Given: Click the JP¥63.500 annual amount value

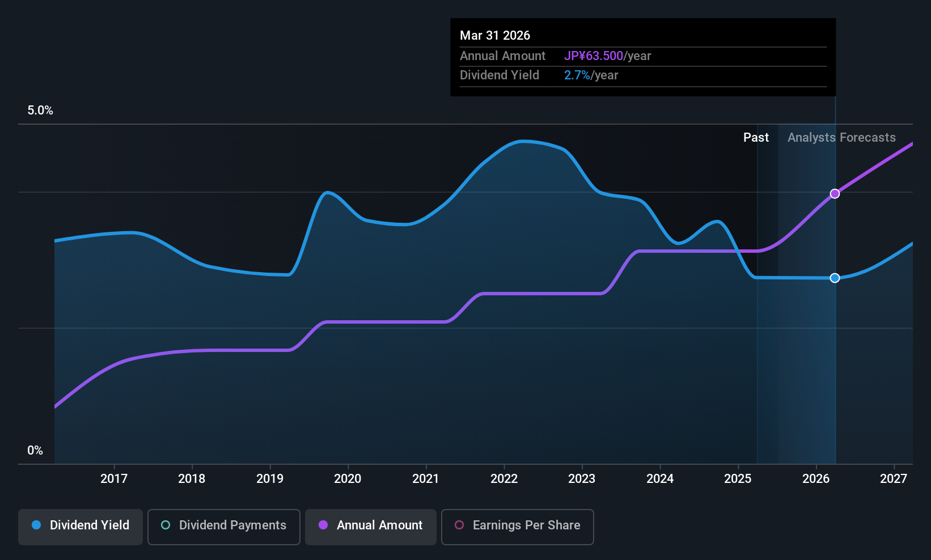Looking at the screenshot, I should (594, 56).
